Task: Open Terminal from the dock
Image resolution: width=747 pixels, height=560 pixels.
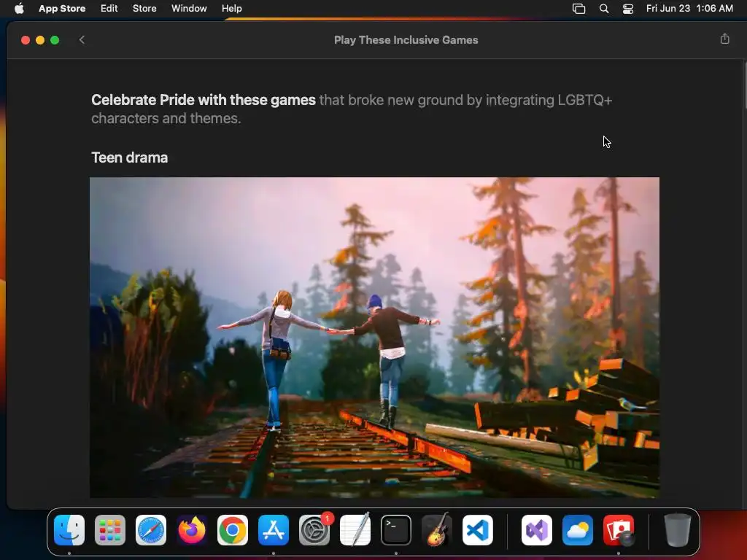Action: tap(396, 530)
